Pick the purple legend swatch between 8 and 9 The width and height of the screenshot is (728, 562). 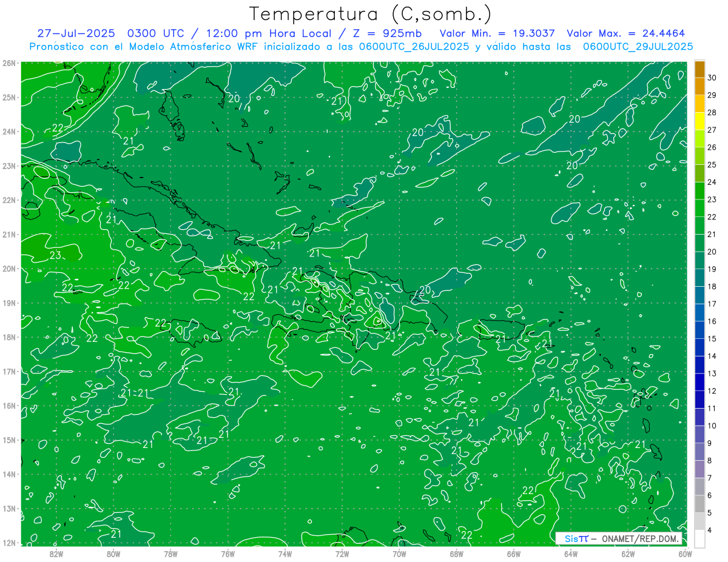click(699, 451)
